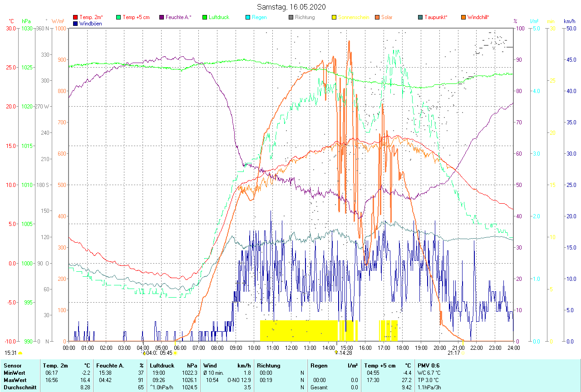The height and width of the screenshot is (392, 581).
Task: Click the sunrise icon next to 05:45
Action: (175, 353)
